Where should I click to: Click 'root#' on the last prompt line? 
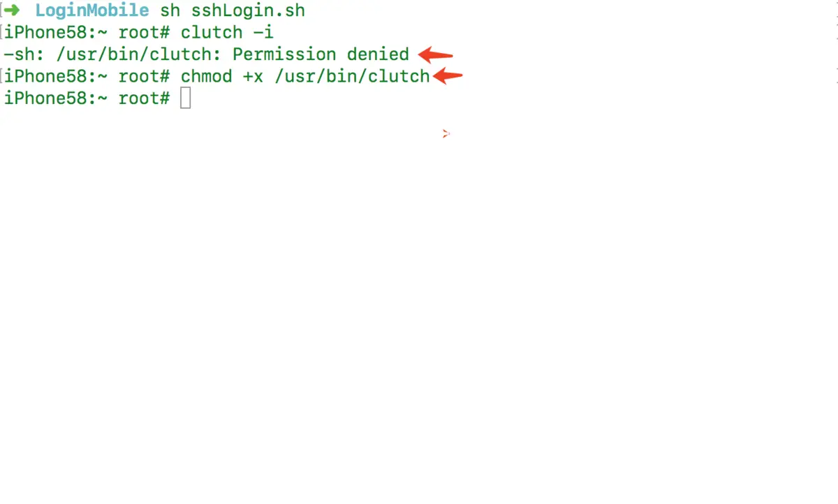[144, 98]
